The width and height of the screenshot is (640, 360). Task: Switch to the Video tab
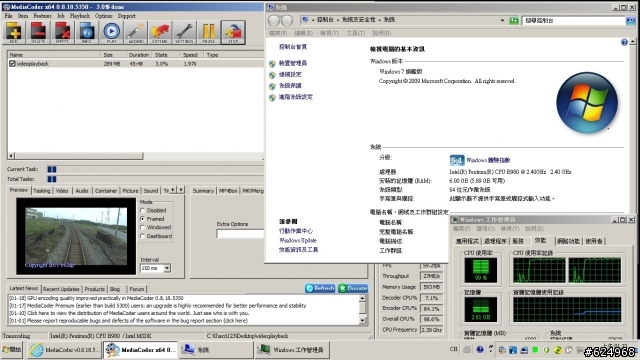(x=62, y=191)
